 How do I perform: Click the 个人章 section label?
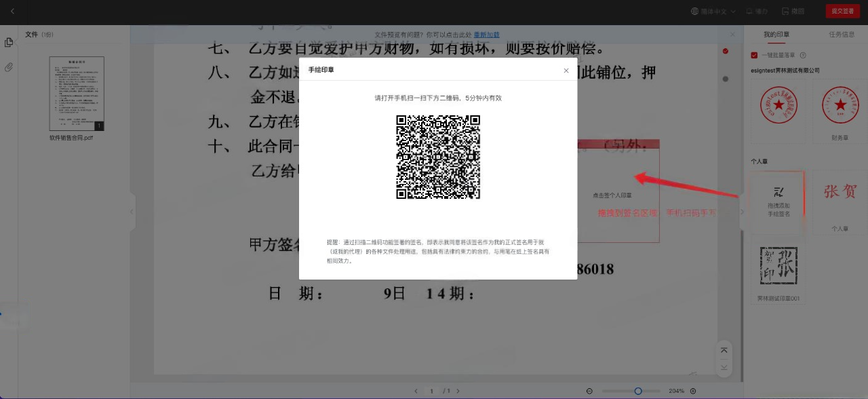coord(759,161)
